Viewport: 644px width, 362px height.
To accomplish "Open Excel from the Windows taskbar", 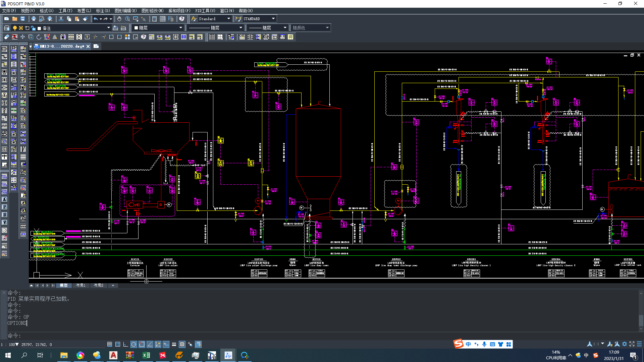I will tap(146, 355).
